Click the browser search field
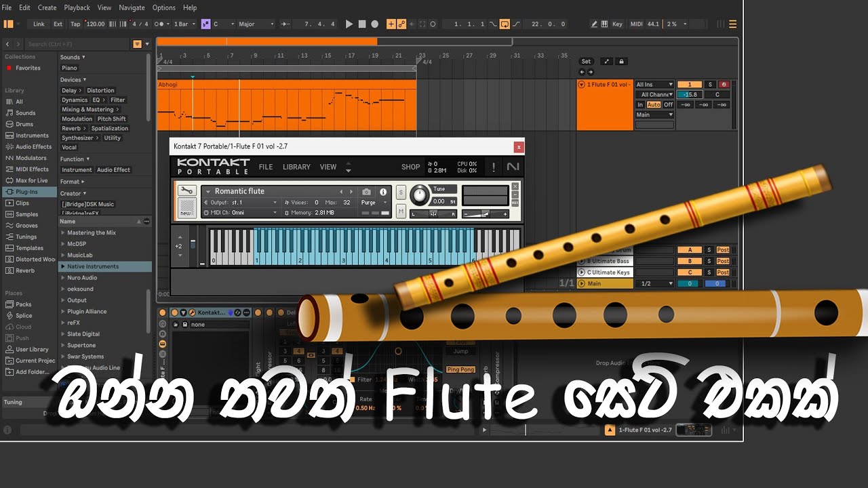This screenshot has width=868, height=488. tap(78, 44)
